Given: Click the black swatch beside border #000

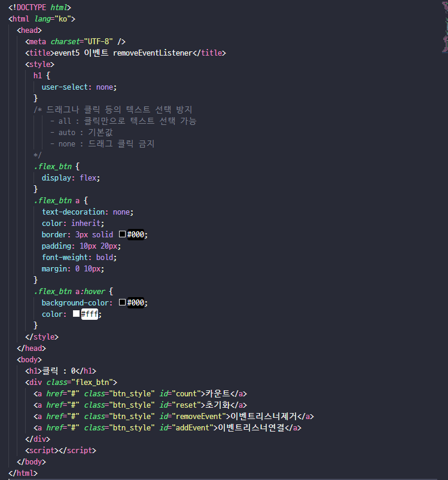Looking at the screenshot, I should point(122,234).
